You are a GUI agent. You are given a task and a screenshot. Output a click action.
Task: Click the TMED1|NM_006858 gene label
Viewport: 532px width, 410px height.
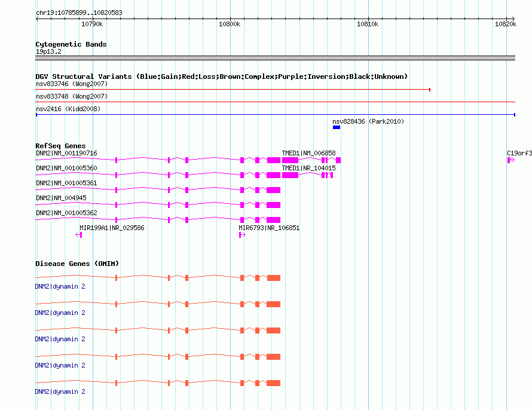coord(309,153)
